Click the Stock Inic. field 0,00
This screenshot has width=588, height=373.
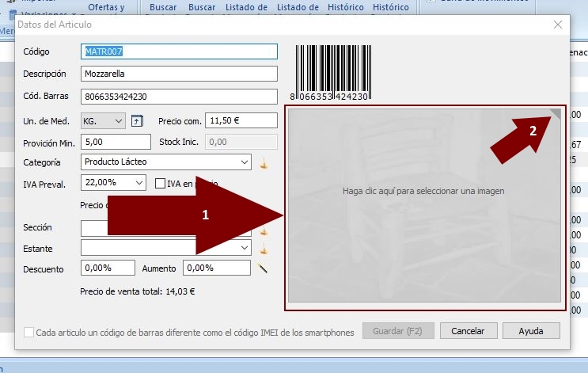241,142
